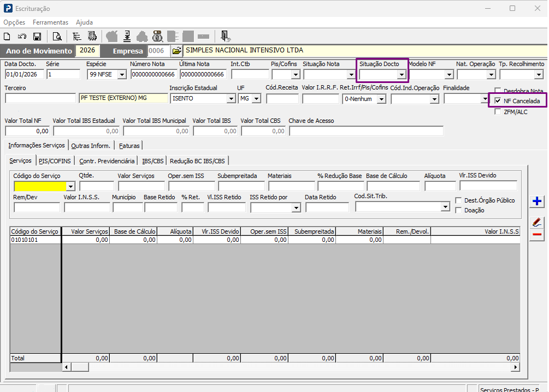Click the download stamp toolbar icon
Image resolution: width=549 pixels, height=392 pixels.
point(127,36)
